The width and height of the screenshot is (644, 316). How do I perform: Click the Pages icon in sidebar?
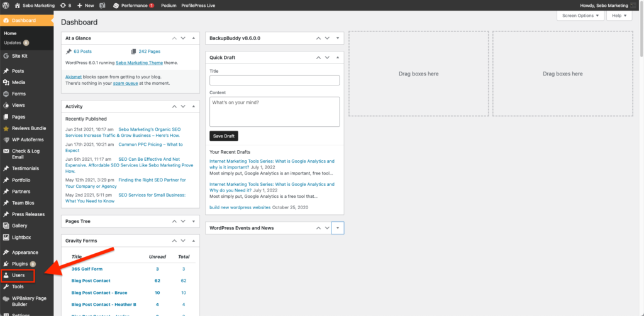tap(6, 117)
